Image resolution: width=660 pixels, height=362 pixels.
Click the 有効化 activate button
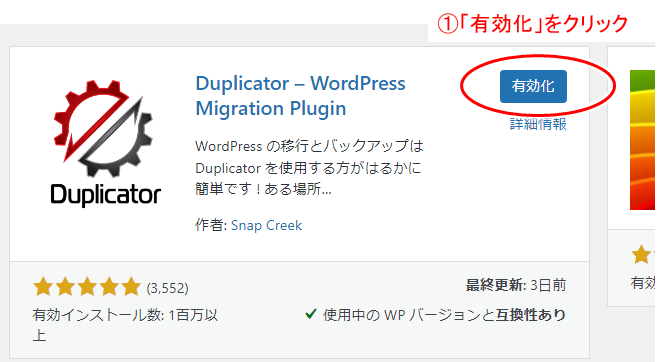pos(533,86)
